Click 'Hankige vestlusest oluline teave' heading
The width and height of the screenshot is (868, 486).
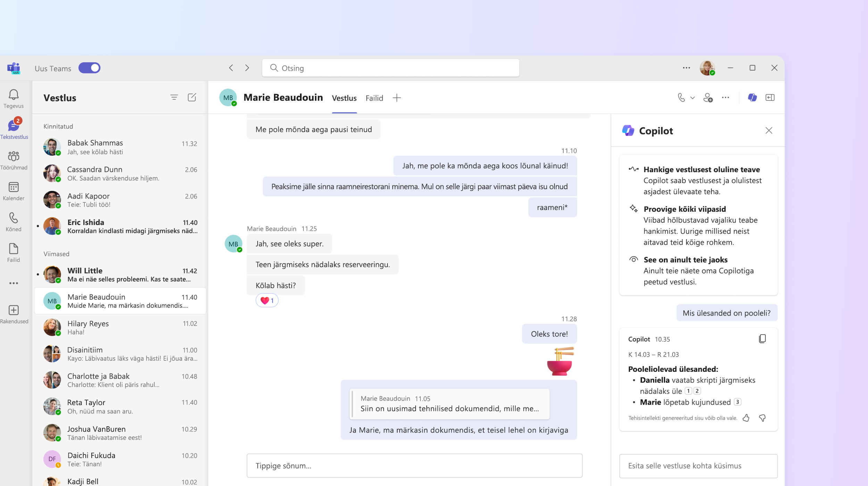pyautogui.click(x=702, y=169)
